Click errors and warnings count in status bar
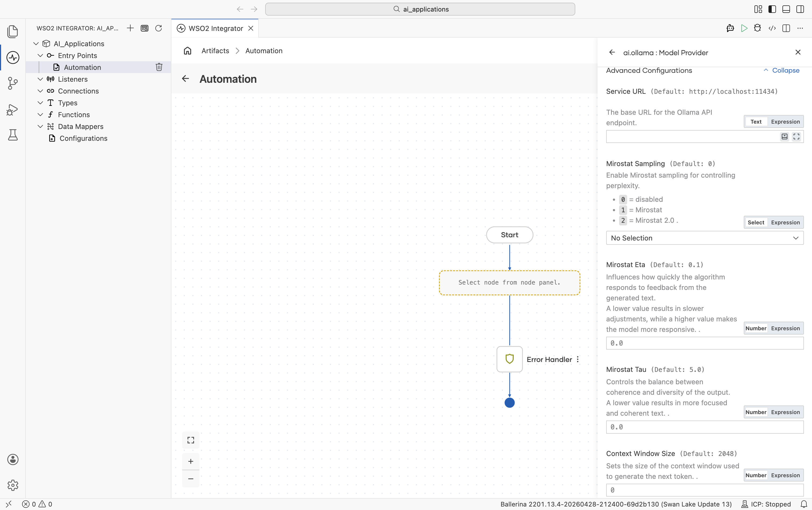 (37, 504)
